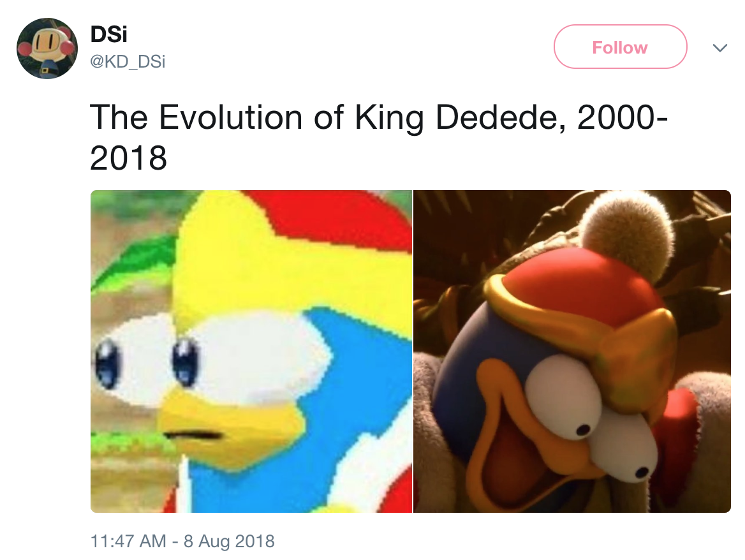Open the @KD_DSi profile link
This screenshot has height=560, width=745.
point(128,62)
